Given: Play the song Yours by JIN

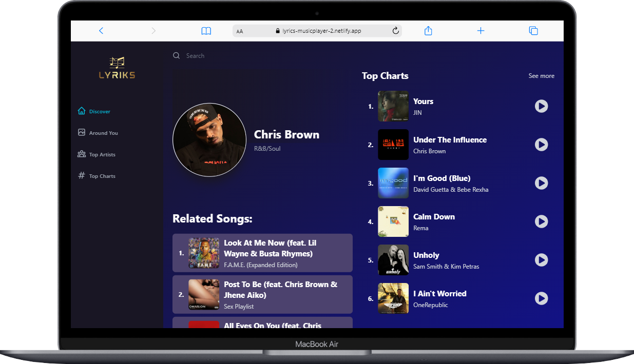Looking at the screenshot, I should click(x=541, y=106).
